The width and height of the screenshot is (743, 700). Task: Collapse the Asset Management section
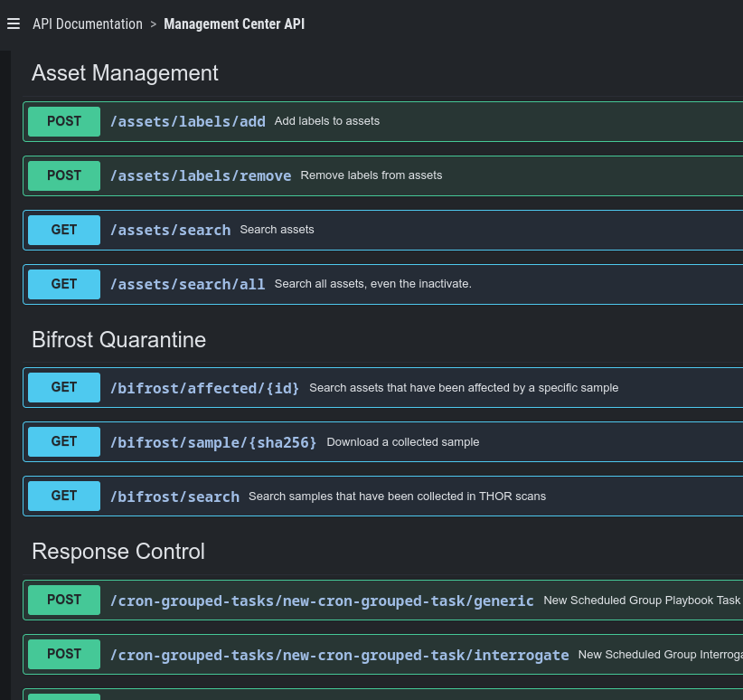[x=125, y=73]
